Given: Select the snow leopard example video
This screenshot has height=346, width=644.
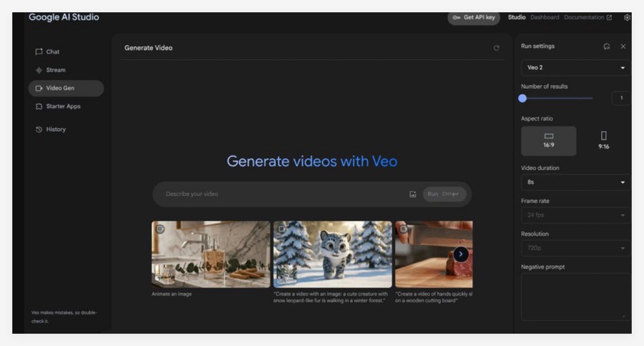Looking at the screenshot, I should point(333,253).
